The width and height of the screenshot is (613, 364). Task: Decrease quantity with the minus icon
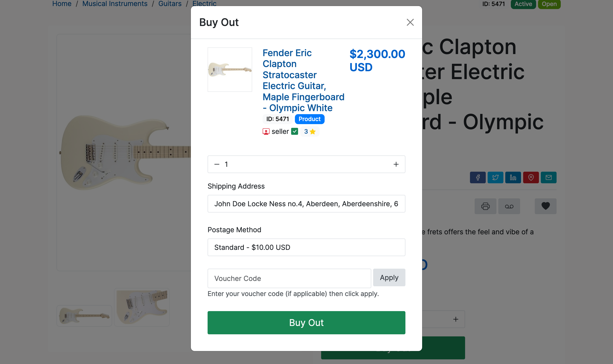[217, 164]
